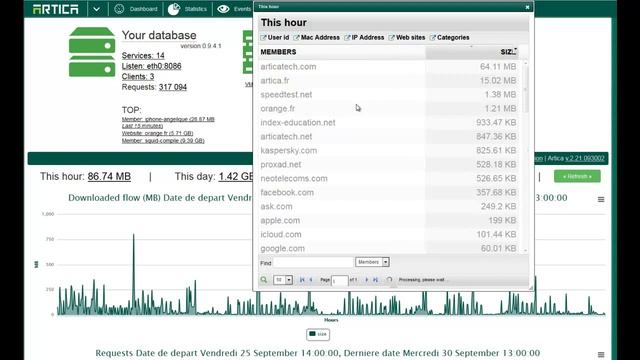Viewport: 640px width, 360px height.
Task: Close the This hour dialog
Action: tap(527, 7)
